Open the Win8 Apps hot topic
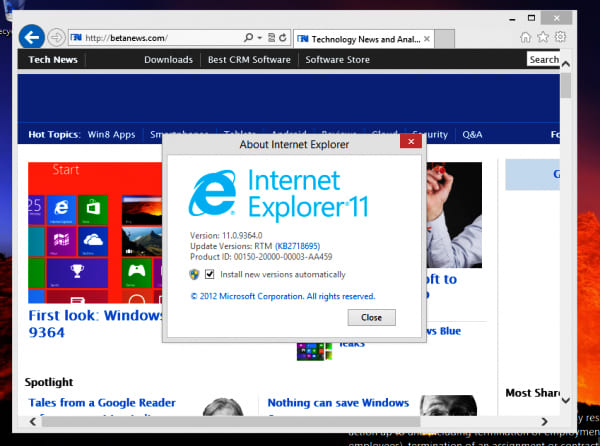This screenshot has height=446, width=600. (111, 135)
